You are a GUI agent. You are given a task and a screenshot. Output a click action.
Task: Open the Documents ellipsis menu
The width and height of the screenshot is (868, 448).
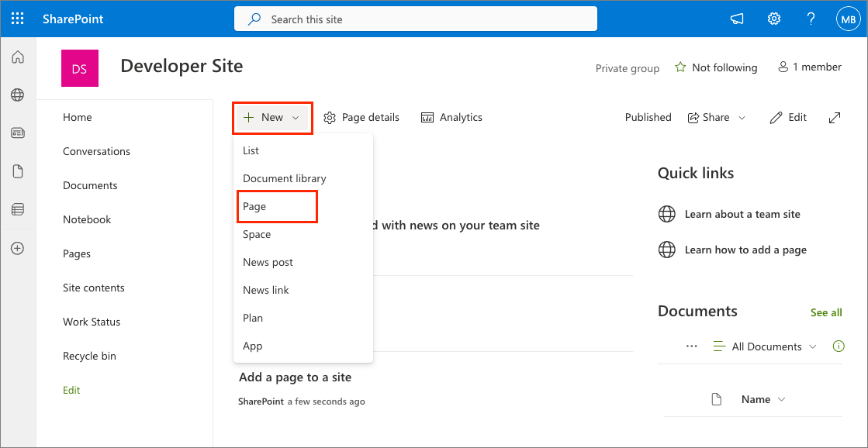click(691, 346)
